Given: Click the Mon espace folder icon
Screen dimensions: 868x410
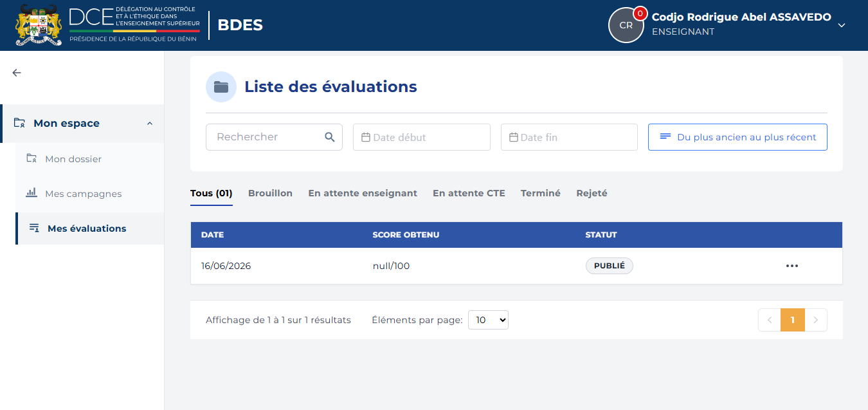Looking at the screenshot, I should coord(19,123).
